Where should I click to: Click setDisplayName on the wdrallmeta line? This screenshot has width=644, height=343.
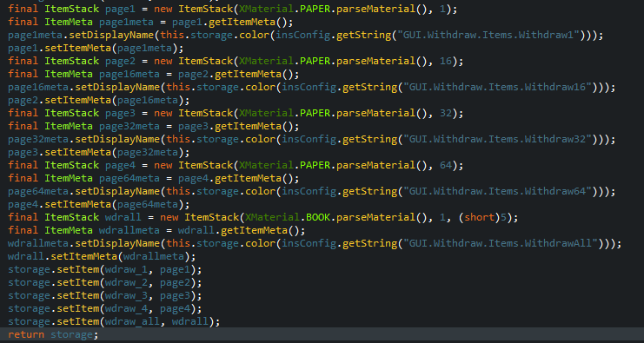click(116, 244)
